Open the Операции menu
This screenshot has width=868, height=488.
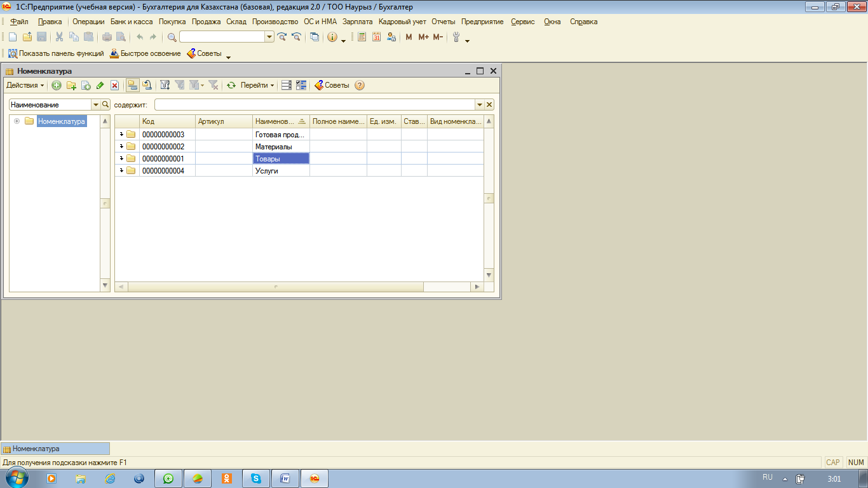tap(88, 22)
